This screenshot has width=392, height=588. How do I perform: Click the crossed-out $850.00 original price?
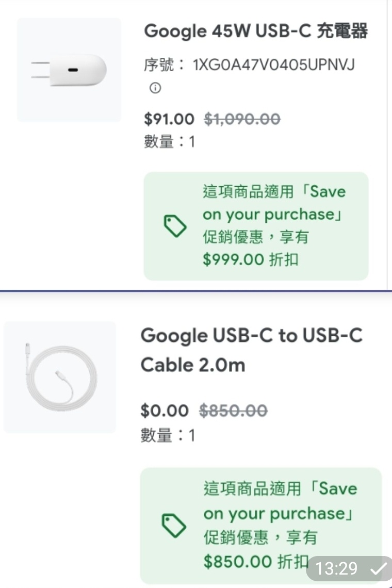point(233,411)
